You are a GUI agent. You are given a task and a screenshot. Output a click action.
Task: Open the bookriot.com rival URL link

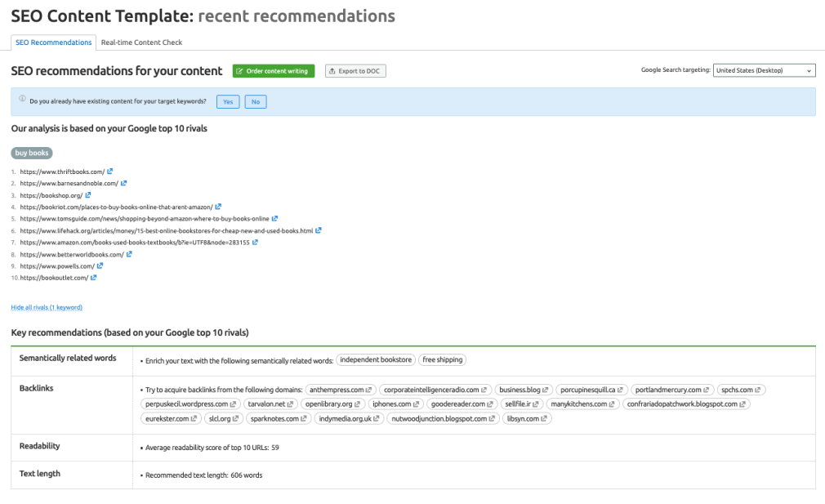116,207
